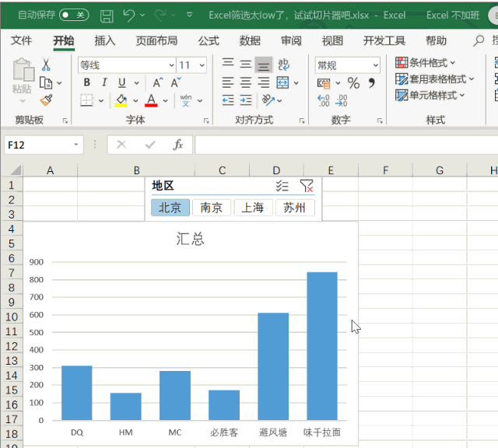The image size is (498, 448).
Task: Click the cell borders icon
Action: click(x=86, y=100)
